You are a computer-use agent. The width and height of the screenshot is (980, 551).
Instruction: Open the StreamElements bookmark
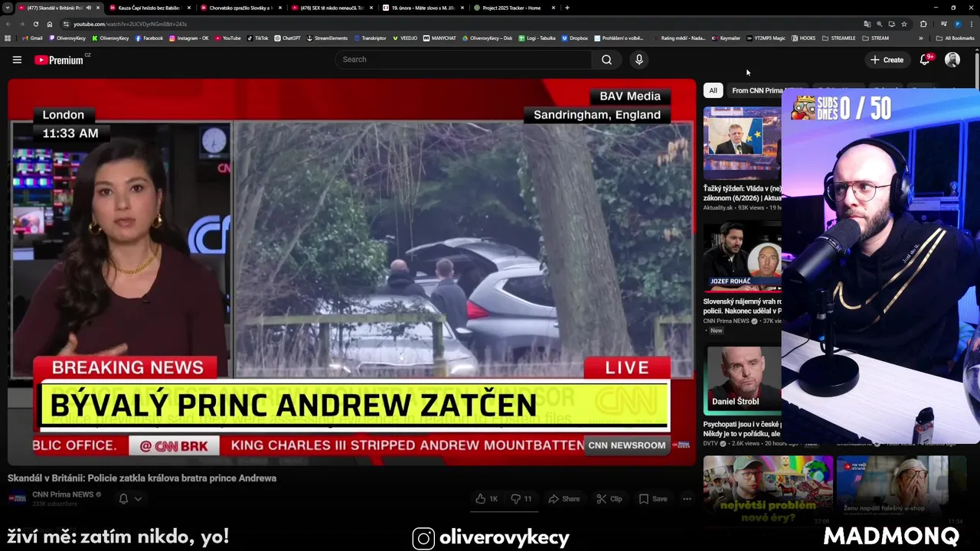point(327,38)
